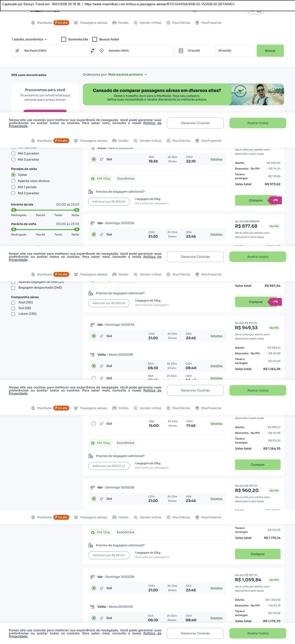Click Comprar with the -7% badge
The image size is (295, 644).
tap(256, 302)
